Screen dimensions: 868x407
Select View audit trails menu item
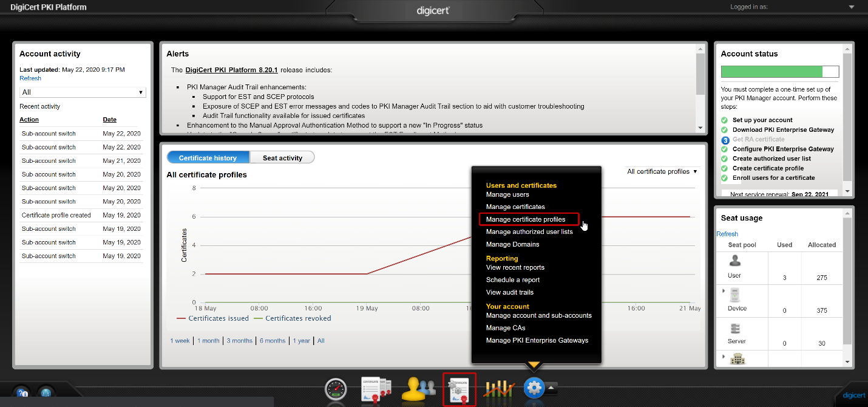[x=510, y=292]
